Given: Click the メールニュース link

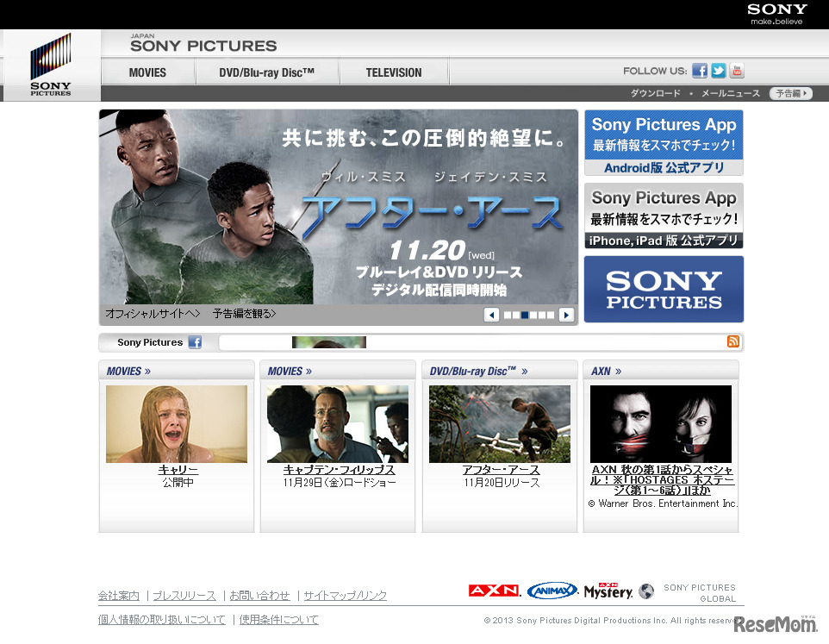Looking at the screenshot, I should pos(731,94).
